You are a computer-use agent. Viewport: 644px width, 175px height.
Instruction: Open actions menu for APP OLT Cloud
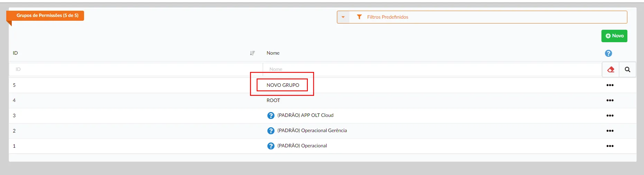[610, 116]
